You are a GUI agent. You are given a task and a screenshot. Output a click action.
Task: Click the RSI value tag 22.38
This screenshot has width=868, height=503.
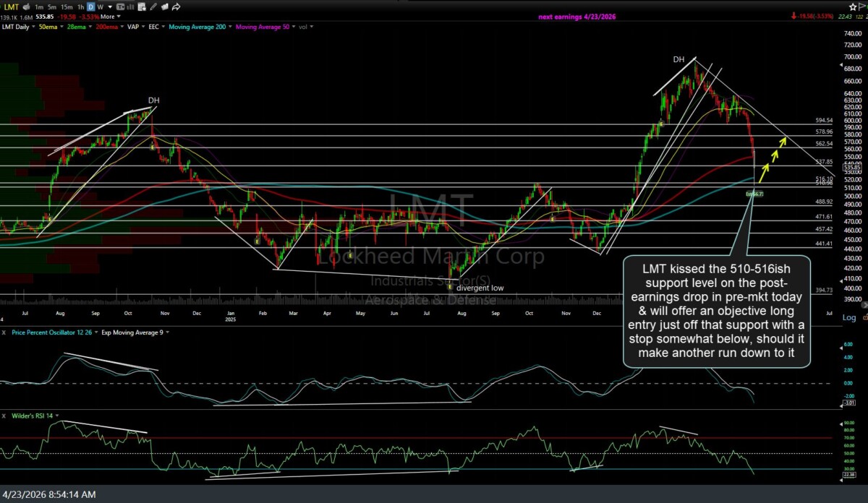pyautogui.click(x=849, y=474)
